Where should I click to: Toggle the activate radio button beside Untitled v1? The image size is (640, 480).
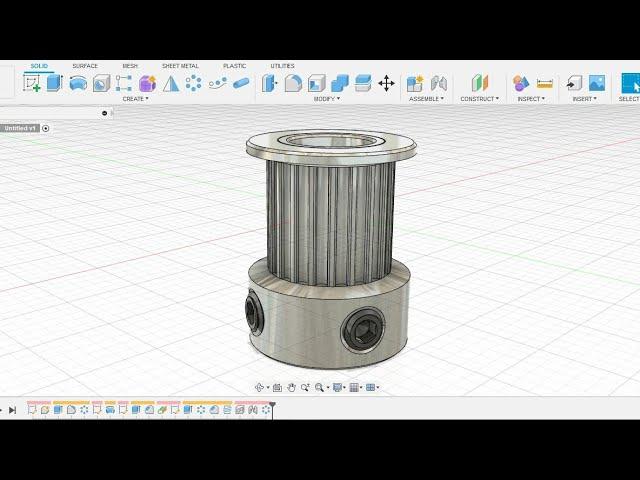pyautogui.click(x=46, y=128)
